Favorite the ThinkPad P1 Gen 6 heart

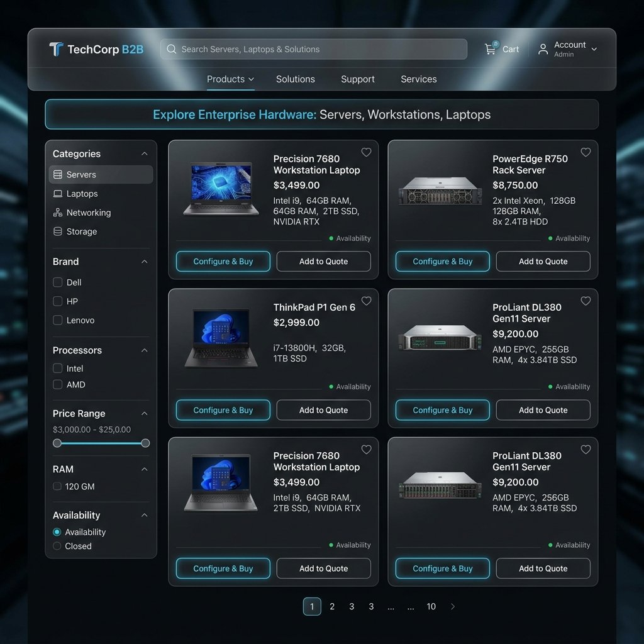tap(367, 301)
